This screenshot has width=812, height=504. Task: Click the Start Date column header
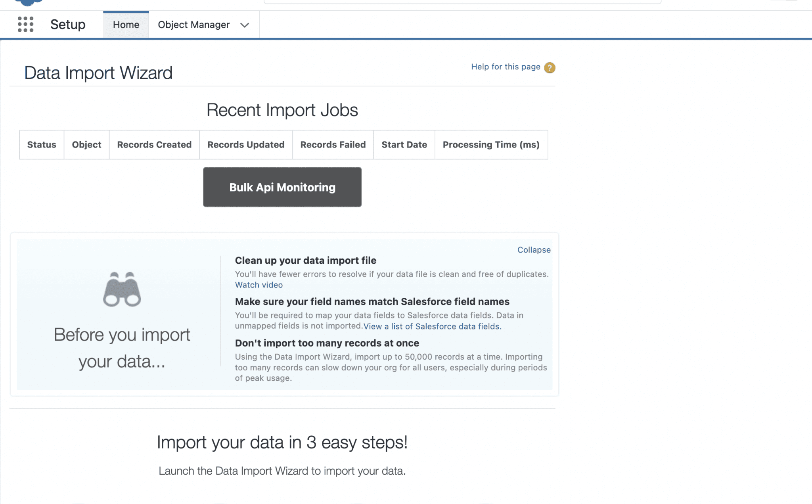(404, 145)
